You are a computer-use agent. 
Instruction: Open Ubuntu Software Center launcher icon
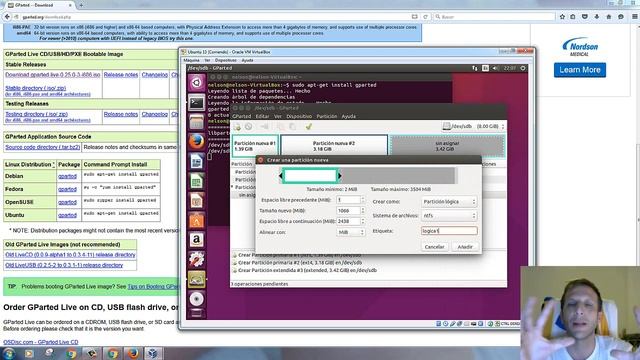click(196, 220)
